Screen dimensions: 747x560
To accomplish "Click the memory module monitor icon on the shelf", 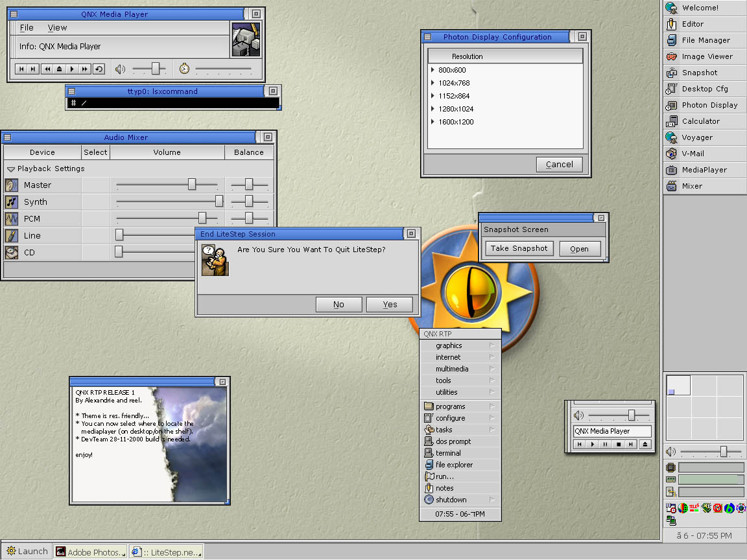I will [670, 480].
